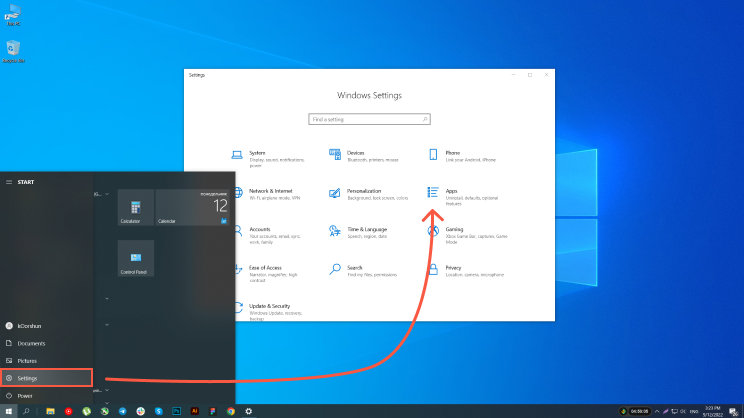
Task: Open the Apps settings category
Action: (464, 196)
